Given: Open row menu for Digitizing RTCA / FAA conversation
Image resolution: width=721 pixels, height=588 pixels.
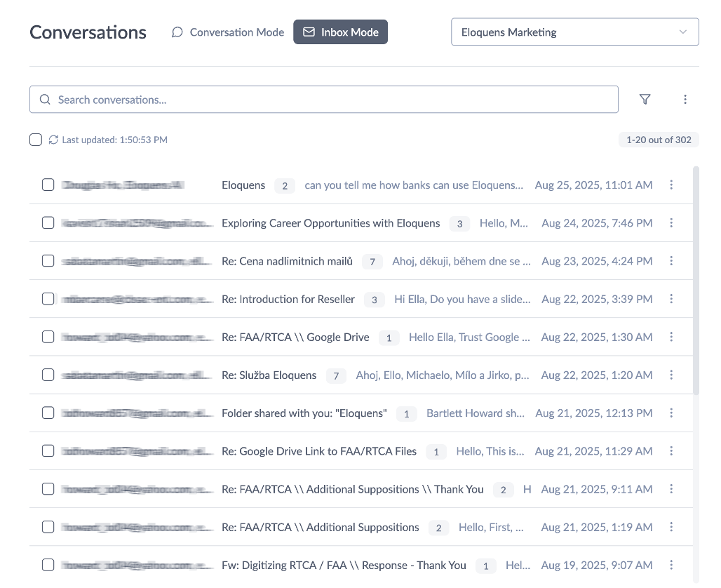Looking at the screenshot, I should (x=671, y=565).
